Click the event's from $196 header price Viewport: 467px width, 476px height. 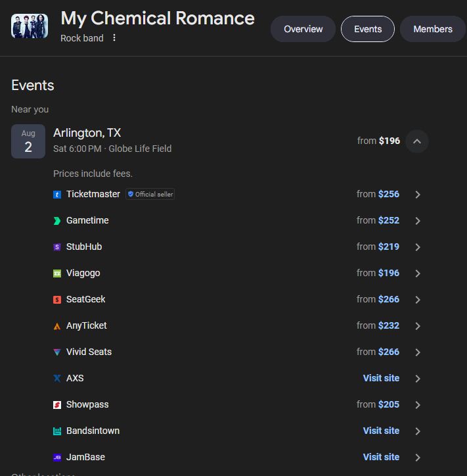pyautogui.click(x=378, y=141)
